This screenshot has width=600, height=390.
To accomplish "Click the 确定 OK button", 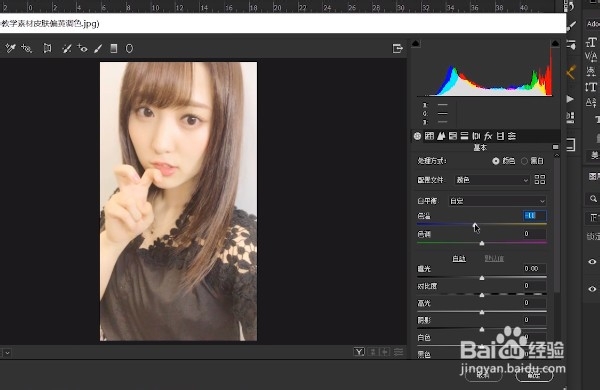I will coord(534,375).
